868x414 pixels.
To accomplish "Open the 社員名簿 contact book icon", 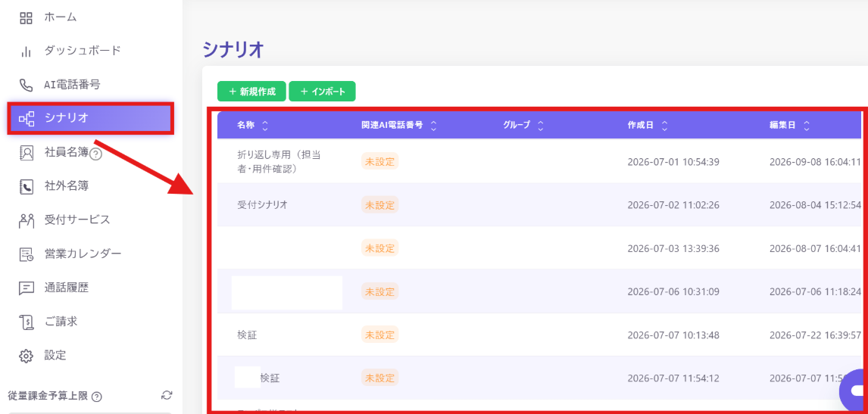I will pos(26,153).
